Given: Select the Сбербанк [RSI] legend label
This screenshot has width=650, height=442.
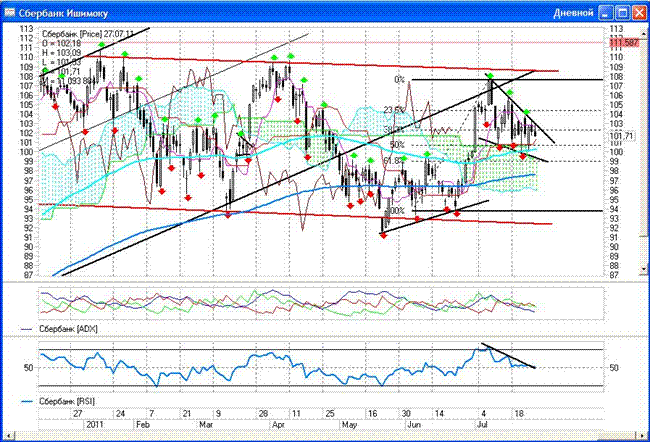Looking at the screenshot, I should 67,401.
